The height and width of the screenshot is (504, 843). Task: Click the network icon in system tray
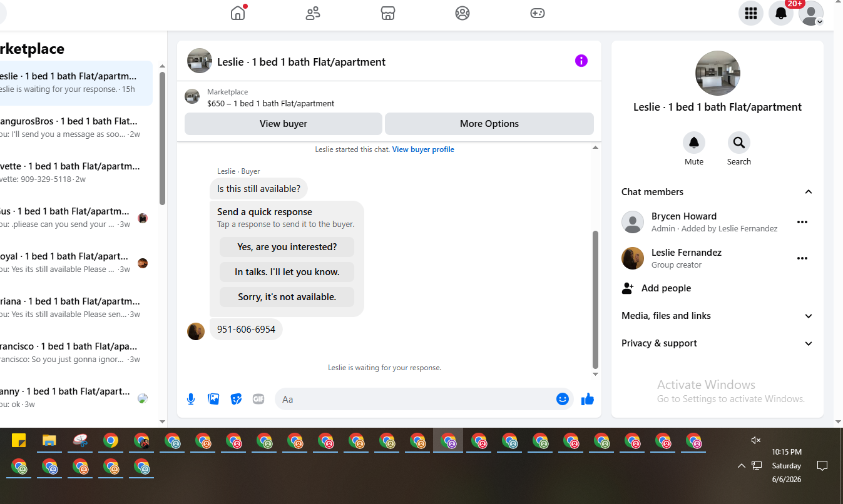click(x=757, y=466)
